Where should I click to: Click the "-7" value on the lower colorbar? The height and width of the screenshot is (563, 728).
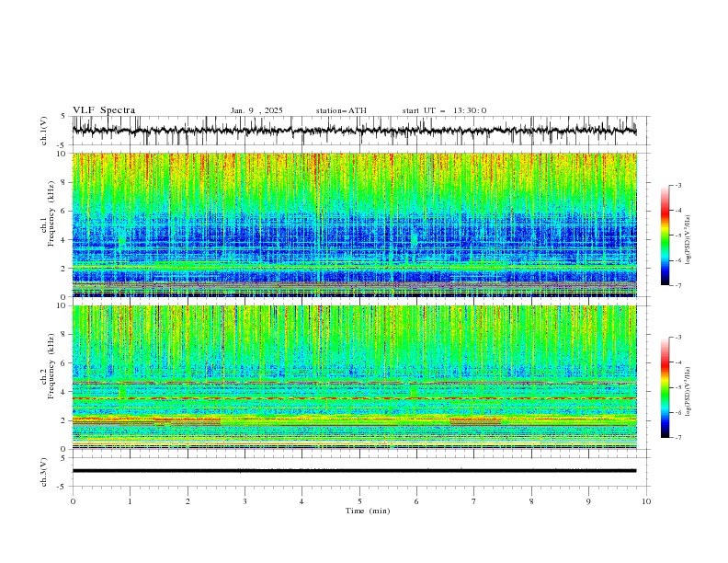[x=677, y=438]
